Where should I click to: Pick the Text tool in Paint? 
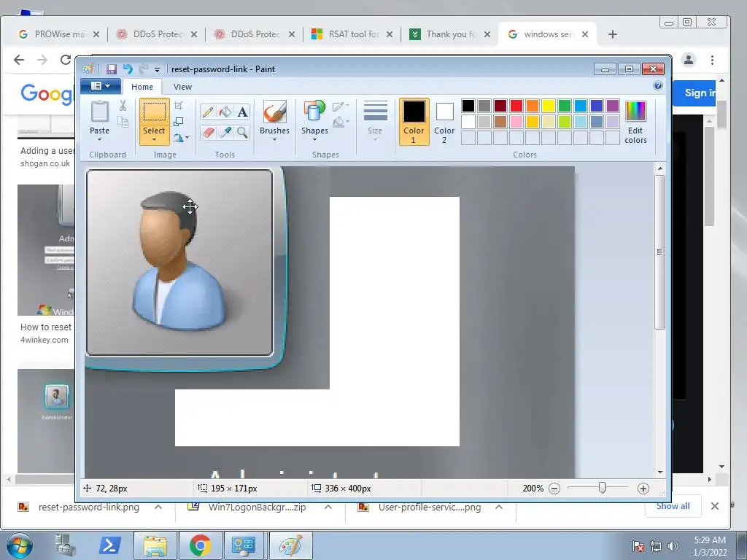click(x=242, y=112)
